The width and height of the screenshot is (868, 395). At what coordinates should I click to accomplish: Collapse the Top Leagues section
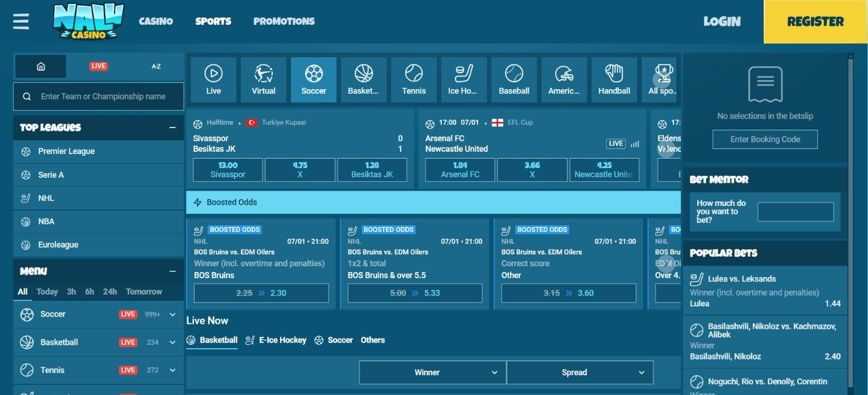pos(172,128)
